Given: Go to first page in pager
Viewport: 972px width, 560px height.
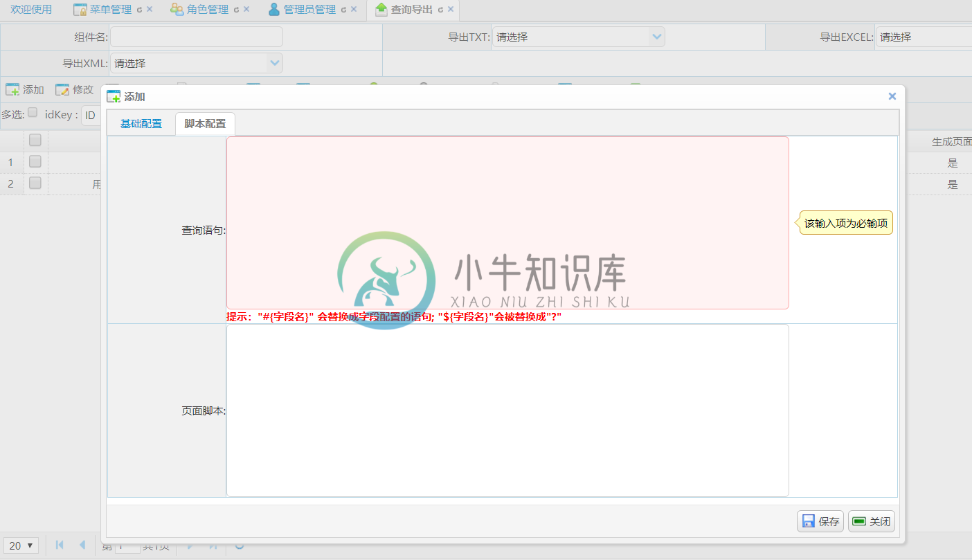Looking at the screenshot, I should (x=60, y=545).
